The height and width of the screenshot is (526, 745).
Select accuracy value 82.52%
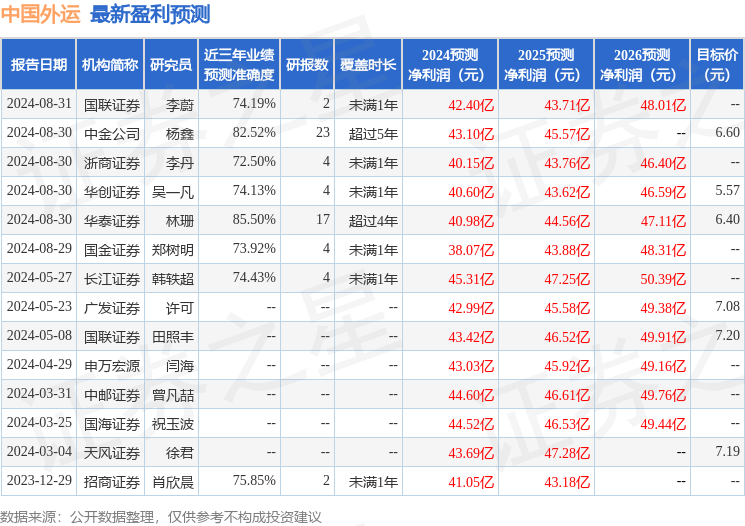pyautogui.click(x=254, y=133)
